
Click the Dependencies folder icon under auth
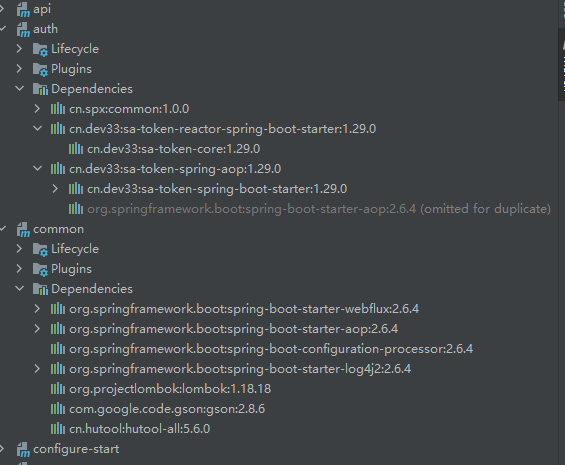tap(40, 89)
